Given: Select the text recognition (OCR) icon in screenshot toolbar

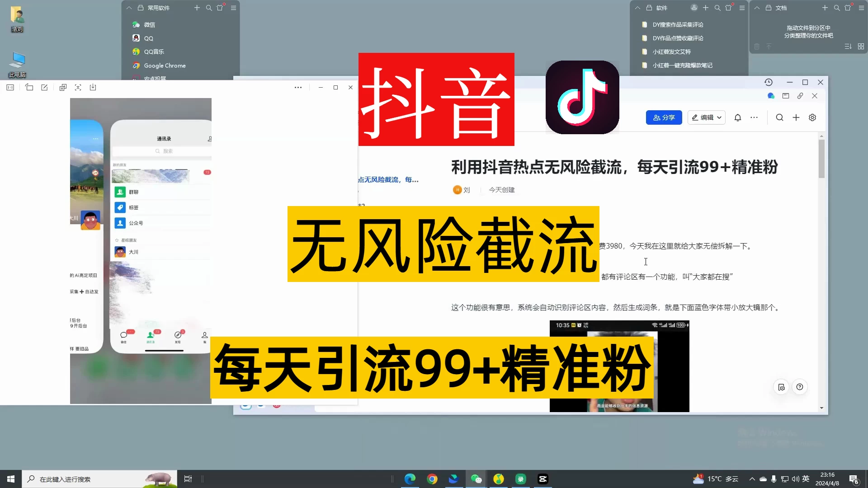Looking at the screenshot, I should [78, 87].
